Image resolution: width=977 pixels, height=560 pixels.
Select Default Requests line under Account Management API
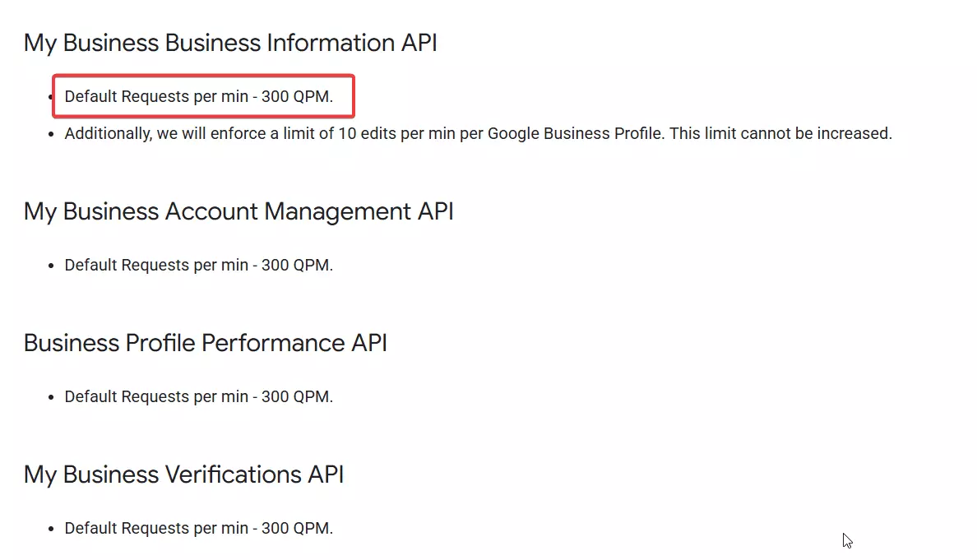198,266
